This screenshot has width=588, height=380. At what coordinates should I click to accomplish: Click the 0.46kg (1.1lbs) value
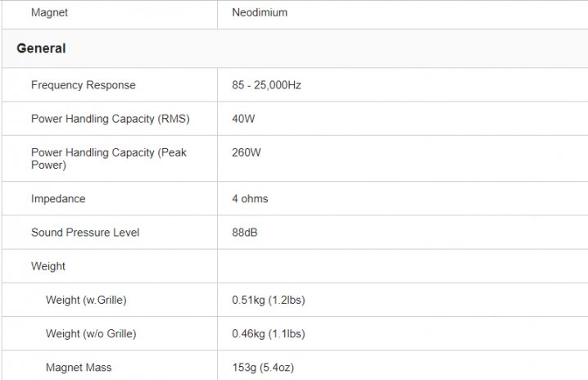269,334
